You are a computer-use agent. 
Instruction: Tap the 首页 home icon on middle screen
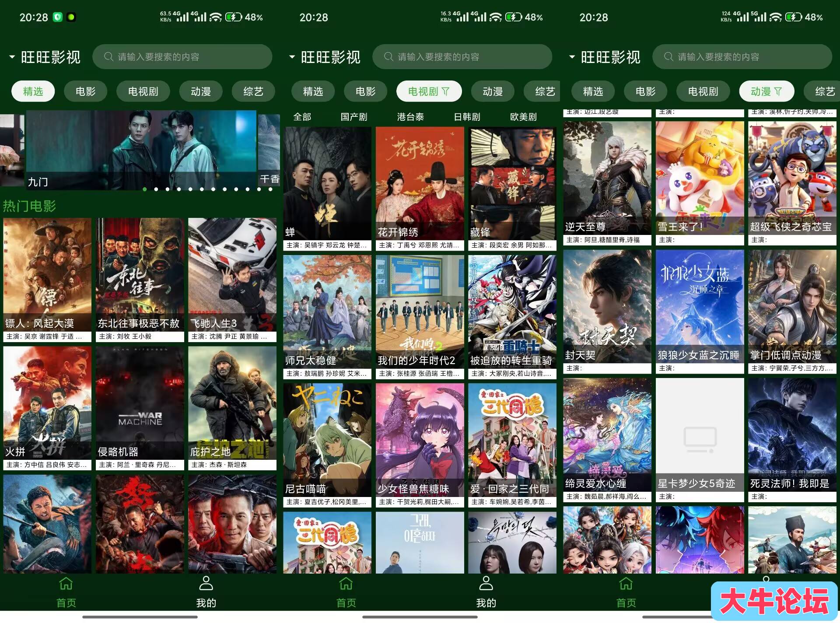coord(346,584)
